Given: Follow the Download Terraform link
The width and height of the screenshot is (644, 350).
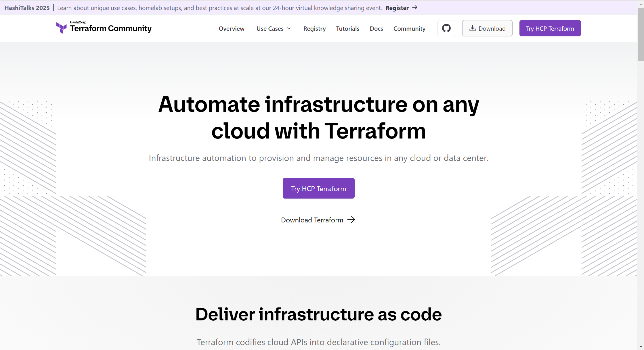Looking at the screenshot, I should click(312, 220).
